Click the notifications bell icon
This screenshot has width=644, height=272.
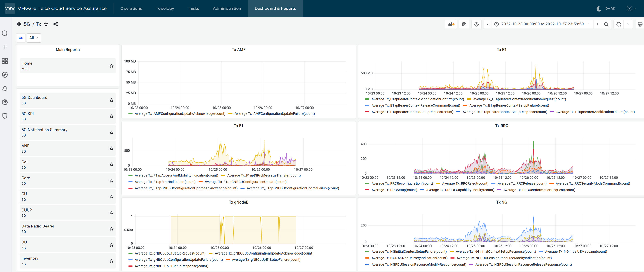[6, 88]
